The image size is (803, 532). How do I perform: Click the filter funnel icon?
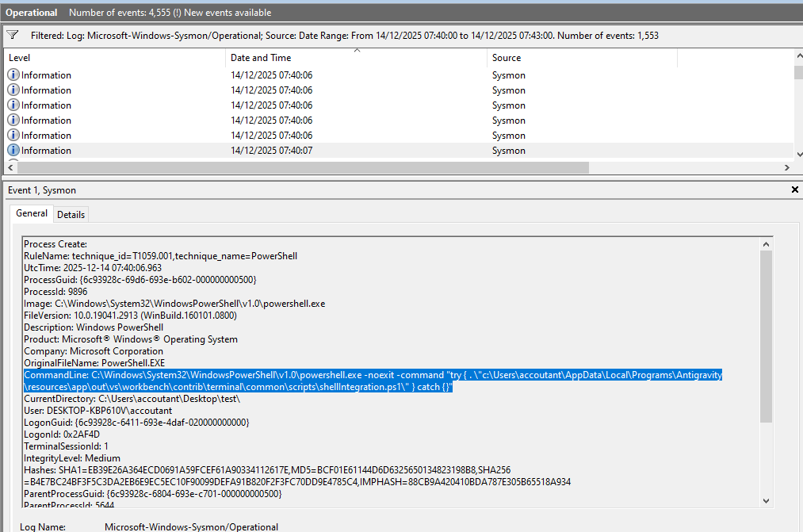pos(13,35)
